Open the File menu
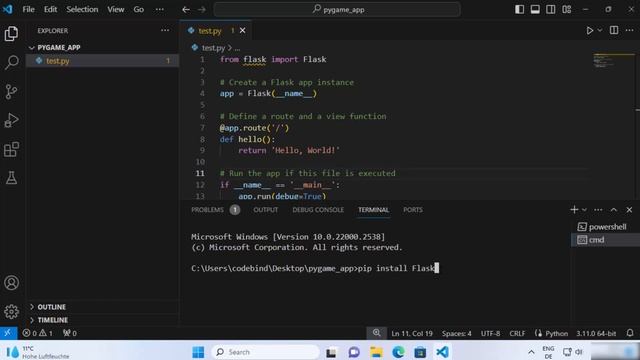Screen dimensions: 640x360 click(29, 9)
